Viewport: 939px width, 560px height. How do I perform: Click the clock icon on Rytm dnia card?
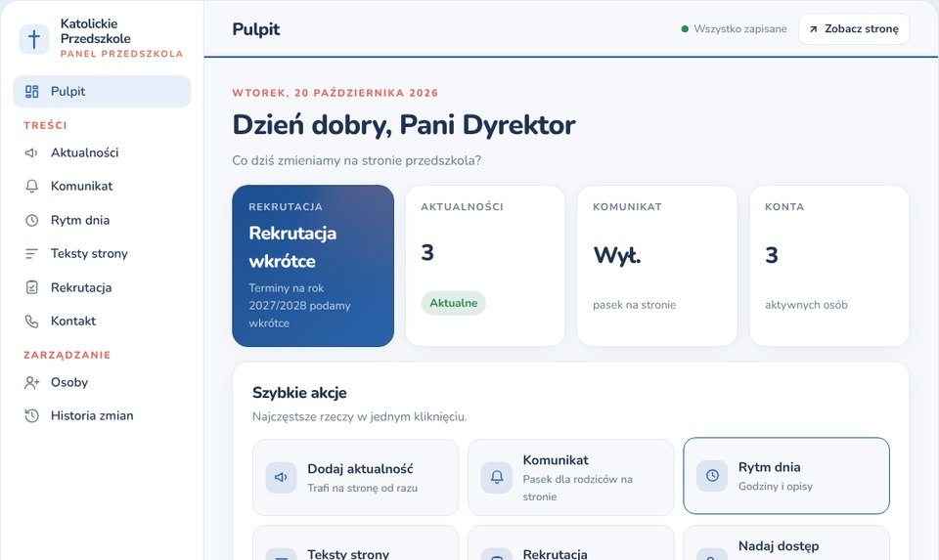coord(712,476)
